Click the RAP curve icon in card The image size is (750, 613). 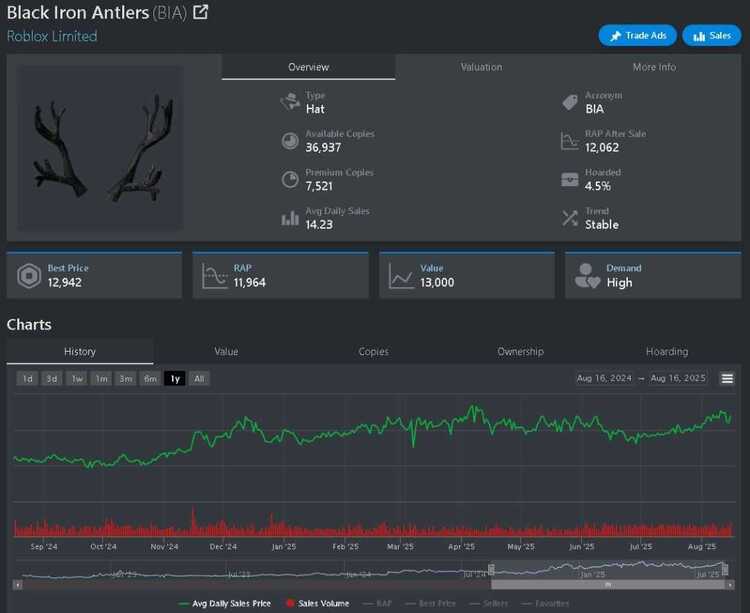(215, 276)
